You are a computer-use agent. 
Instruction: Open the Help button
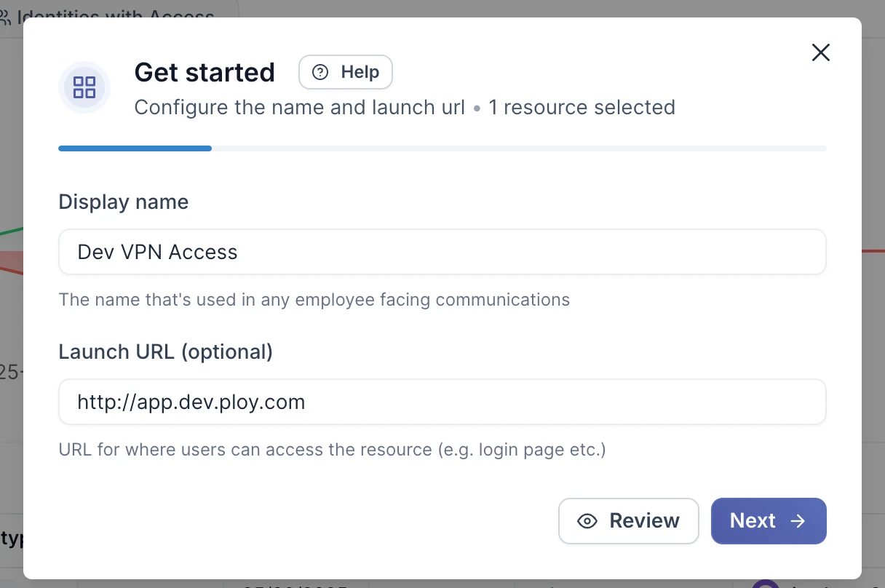tap(346, 73)
